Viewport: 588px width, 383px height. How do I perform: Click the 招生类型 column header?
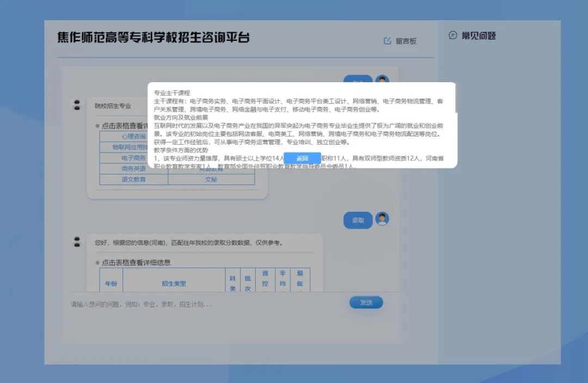point(174,283)
